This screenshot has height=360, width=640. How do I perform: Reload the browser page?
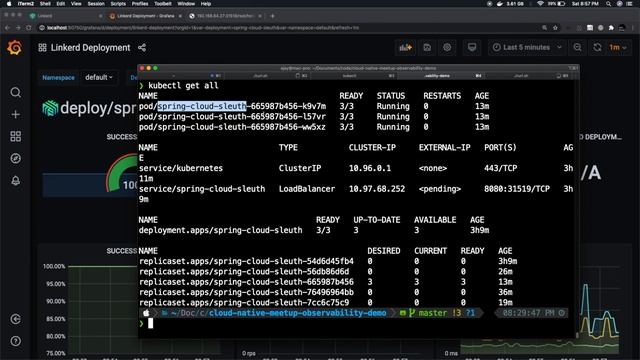pyautogui.click(x=29, y=28)
